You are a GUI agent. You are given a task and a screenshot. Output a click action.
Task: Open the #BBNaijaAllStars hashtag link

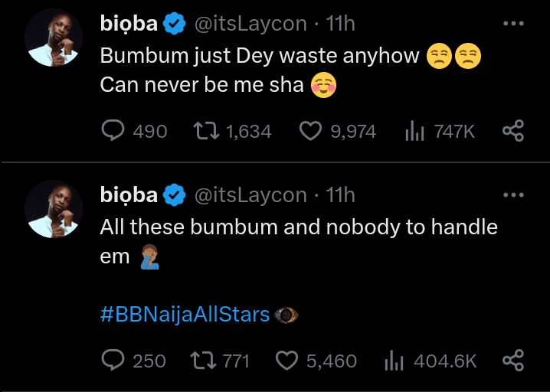click(185, 314)
